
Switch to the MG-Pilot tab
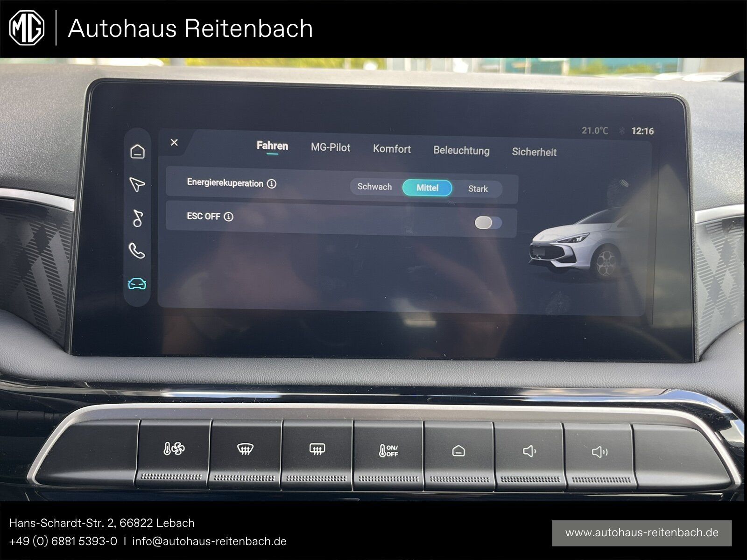coord(330,147)
